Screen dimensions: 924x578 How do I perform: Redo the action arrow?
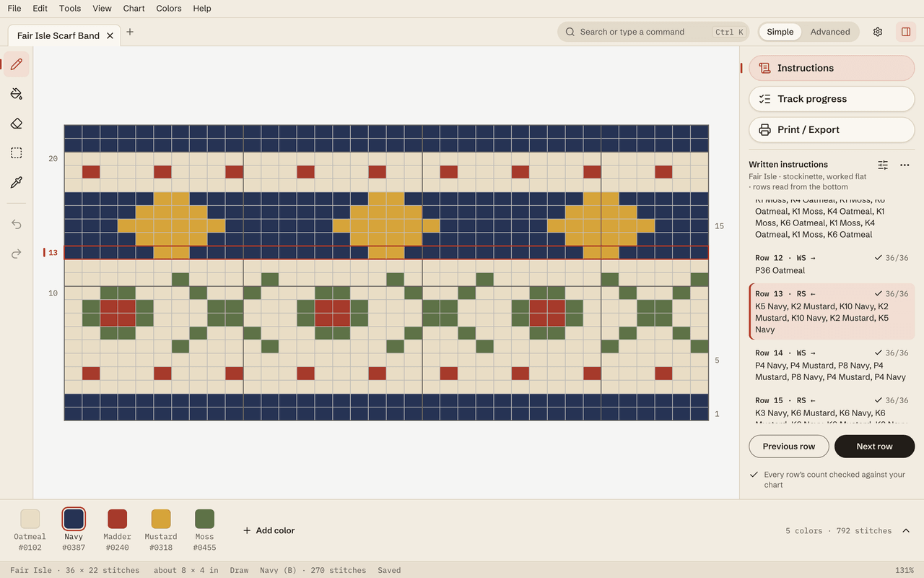pos(17,254)
